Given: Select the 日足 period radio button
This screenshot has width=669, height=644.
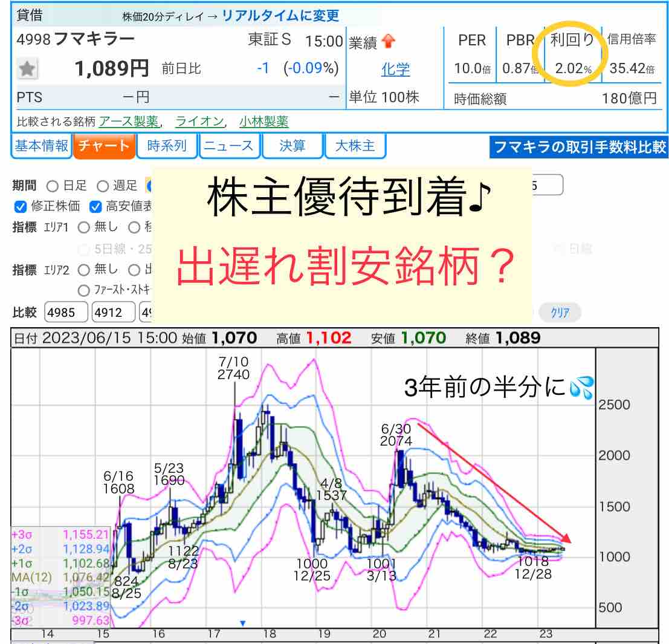Looking at the screenshot, I should click(x=53, y=186).
